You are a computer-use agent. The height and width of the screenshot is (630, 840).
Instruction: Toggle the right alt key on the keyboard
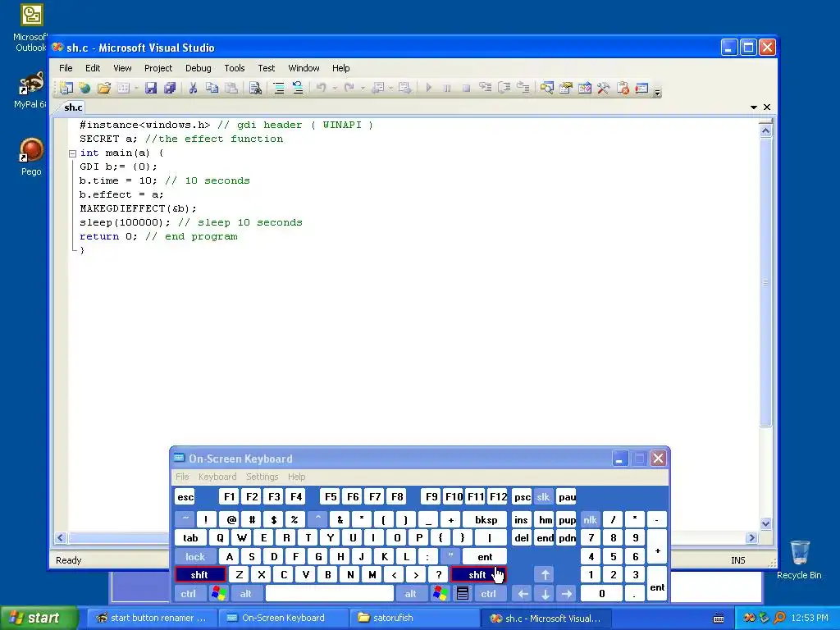coord(410,594)
